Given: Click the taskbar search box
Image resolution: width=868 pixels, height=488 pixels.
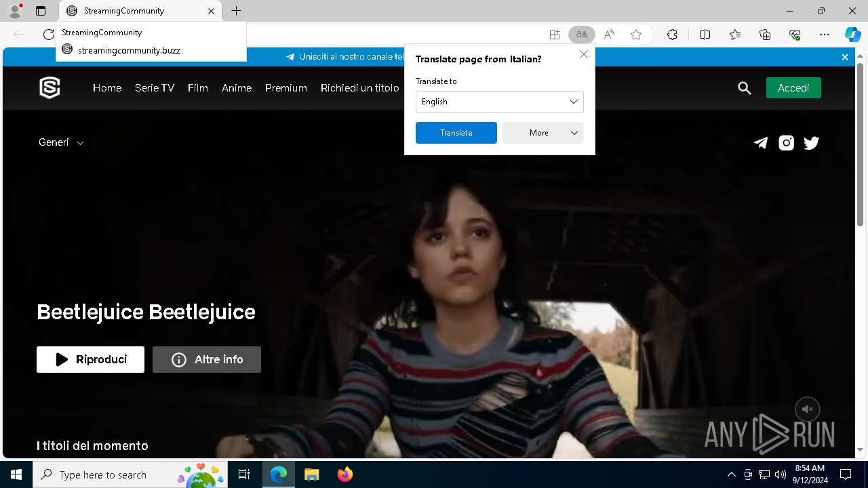Looking at the screenshot, I should coord(130,474).
